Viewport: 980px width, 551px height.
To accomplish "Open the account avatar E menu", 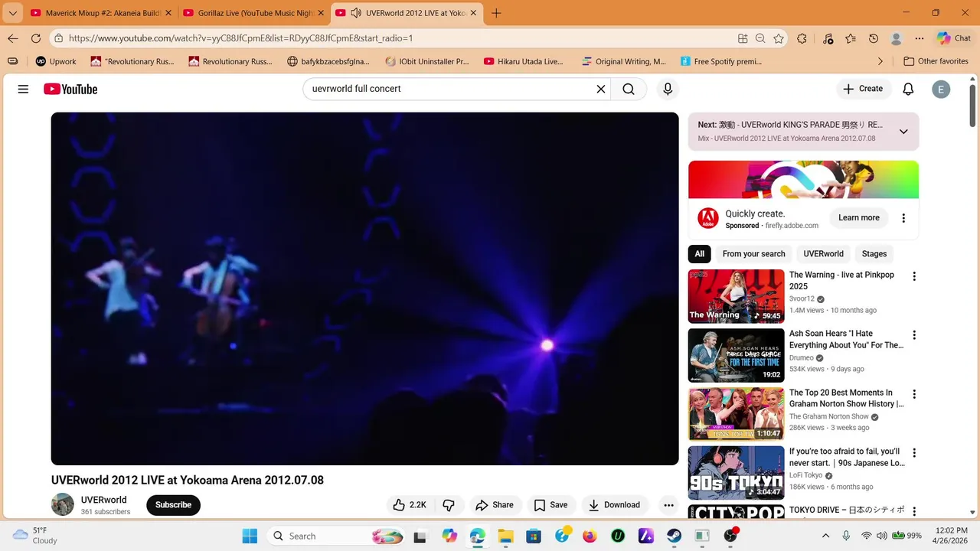I will (941, 89).
